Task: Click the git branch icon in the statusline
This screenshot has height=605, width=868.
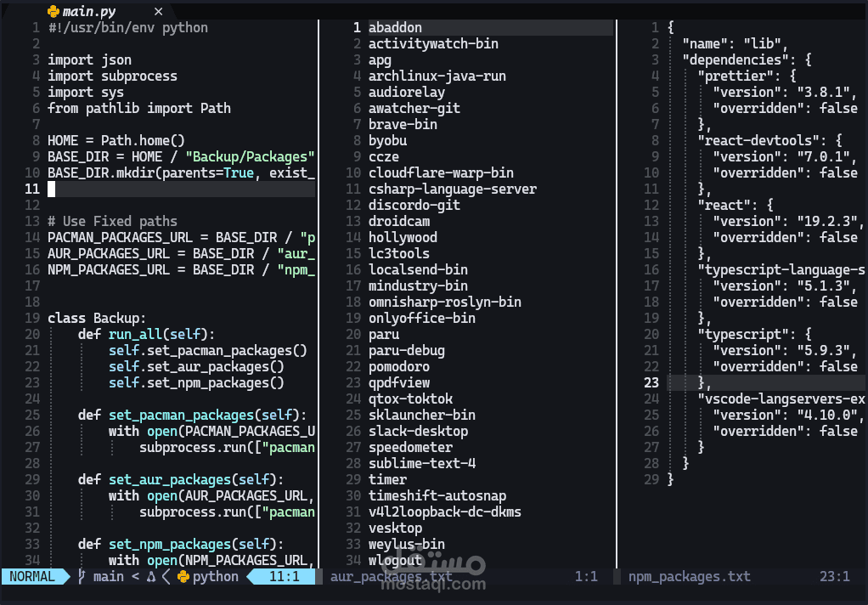Action: (82, 577)
